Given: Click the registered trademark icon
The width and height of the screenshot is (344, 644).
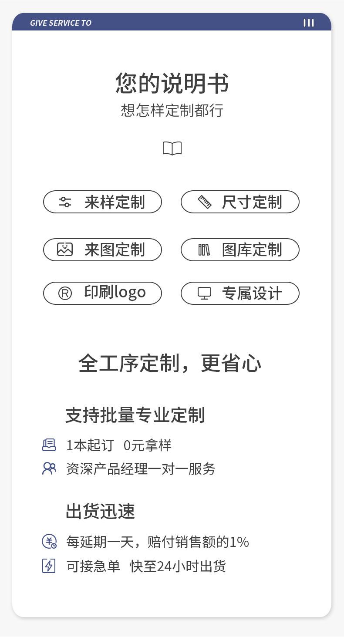Looking at the screenshot, I should coord(65,293).
